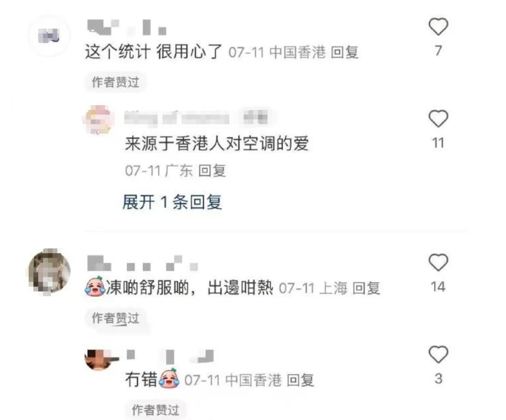This screenshot has width=506, height=420.
Task: Tap the 作者赞过 badge under the 冇错 reply
Action: coord(156,410)
